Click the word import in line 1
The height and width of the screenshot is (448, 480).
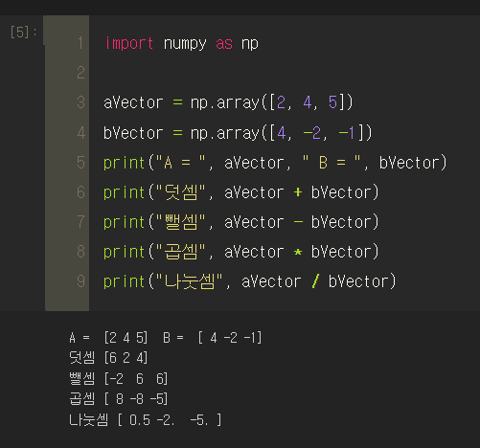point(129,43)
